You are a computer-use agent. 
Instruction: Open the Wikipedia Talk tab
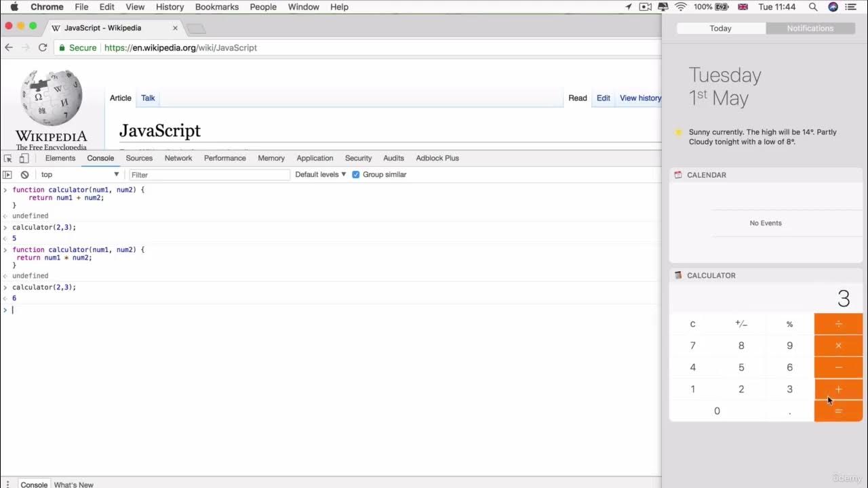(148, 98)
